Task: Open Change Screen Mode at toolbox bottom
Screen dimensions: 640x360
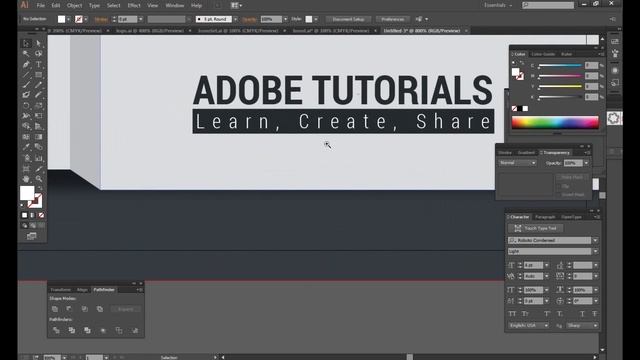Action: (32, 236)
